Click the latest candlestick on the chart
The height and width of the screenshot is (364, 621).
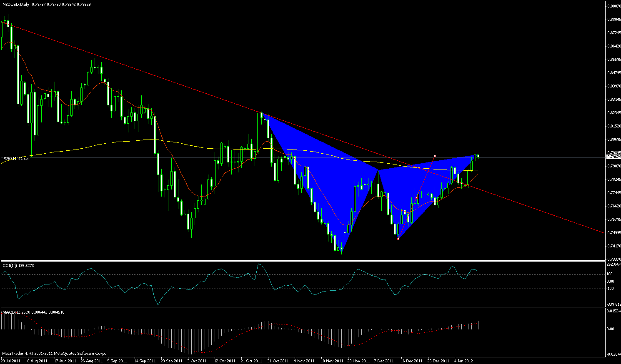coord(478,156)
